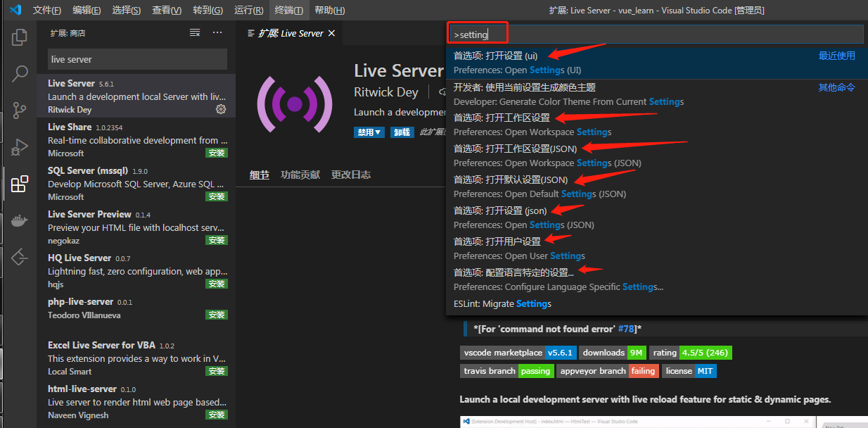Open the Docker view from the sidebar

[x=19, y=220]
